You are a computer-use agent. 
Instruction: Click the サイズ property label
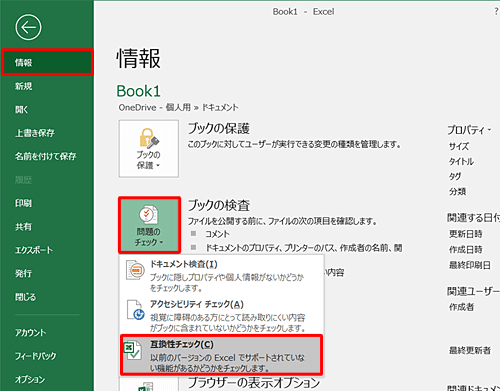coord(459,146)
